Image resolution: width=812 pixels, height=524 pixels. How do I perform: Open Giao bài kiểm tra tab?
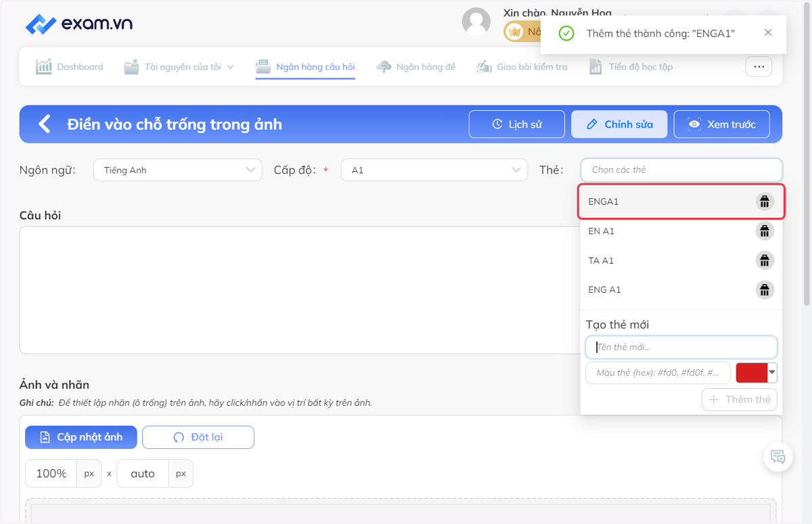(x=522, y=66)
